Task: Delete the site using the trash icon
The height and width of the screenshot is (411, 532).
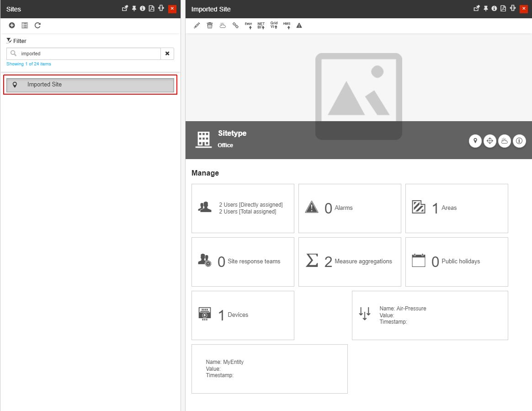Action: (x=210, y=26)
